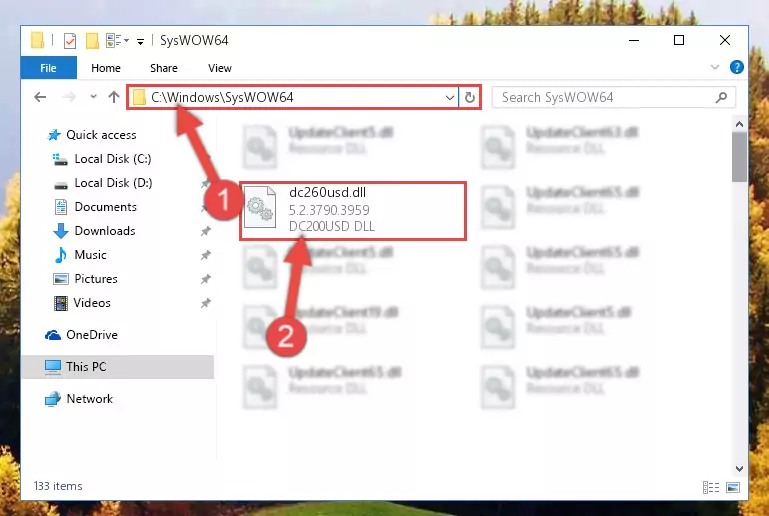
Task: Select OneDrive in the navigation pane
Action: point(92,335)
